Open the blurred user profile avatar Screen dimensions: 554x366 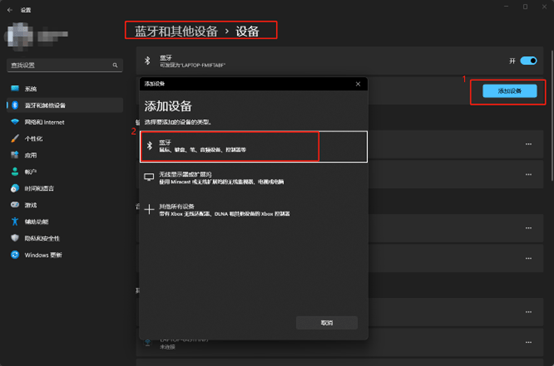click(19, 35)
